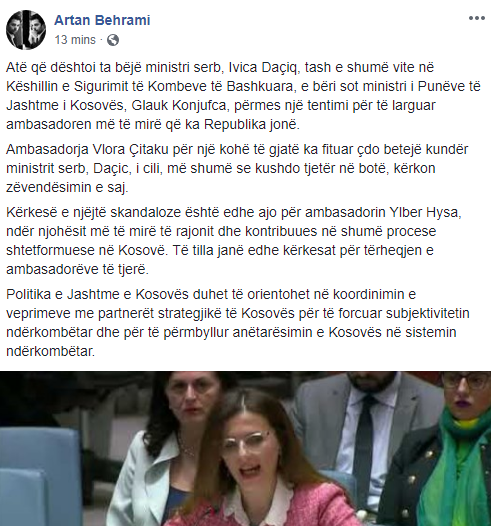Image resolution: width=491 pixels, height=526 pixels.
Task: Open Artan Behrami's profile picture
Action: click(26, 30)
